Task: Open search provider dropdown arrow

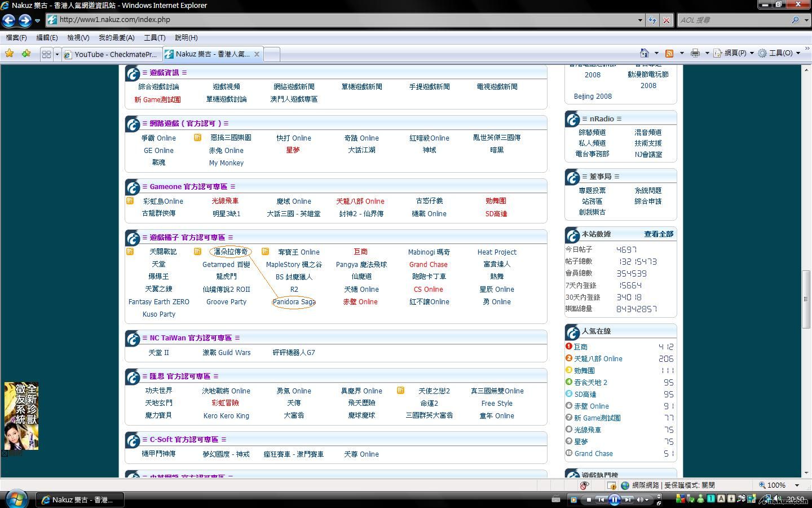Action: click(805, 20)
